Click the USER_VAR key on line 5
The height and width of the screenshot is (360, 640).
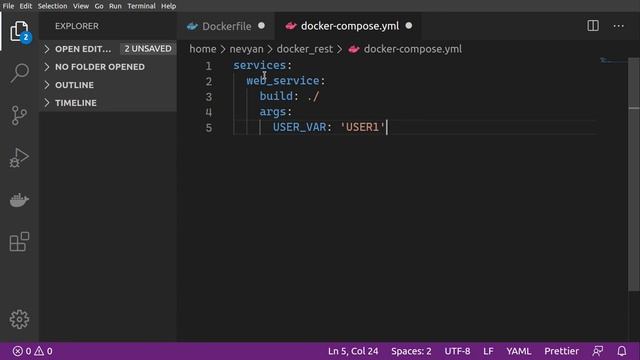[x=300, y=127]
